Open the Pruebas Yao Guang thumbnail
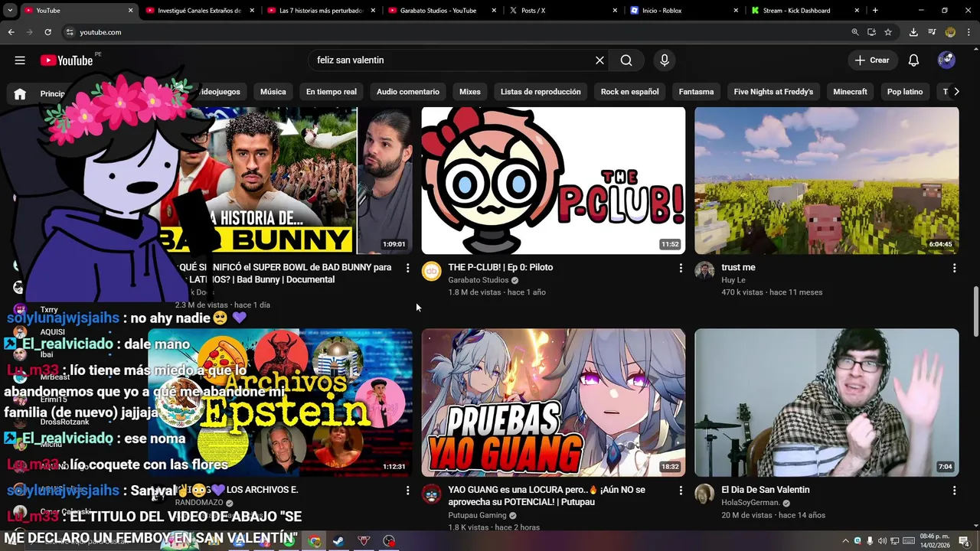 (x=554, y=403)
